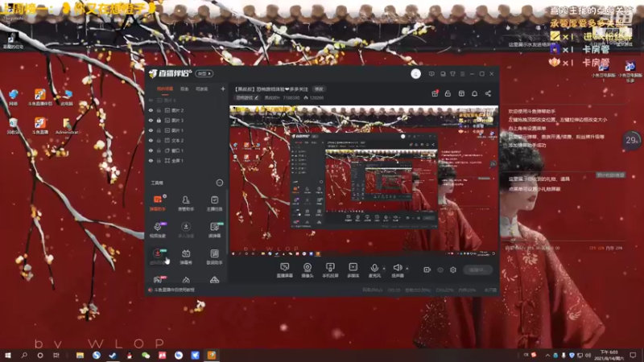
Task: Open the taskbar clock and date
Action: (609, 355)
